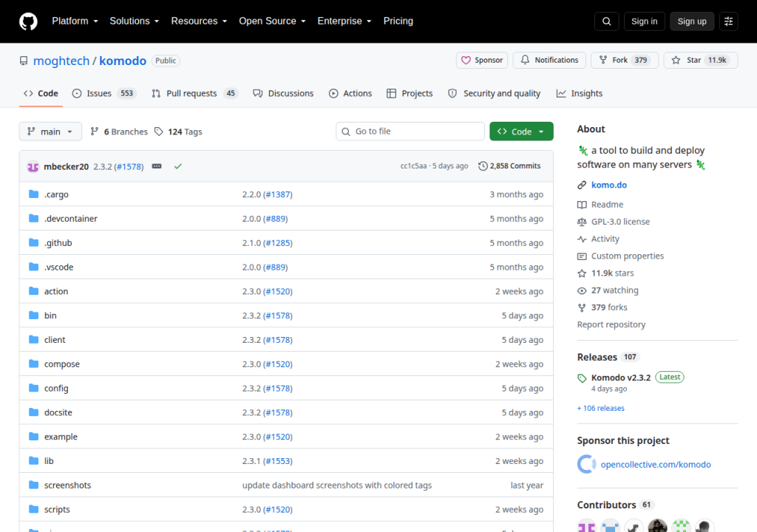Click the Sponsor heart icon
The height and width of the screenshot is (532, 757).
pyautogui.click(x=466, y=61)
